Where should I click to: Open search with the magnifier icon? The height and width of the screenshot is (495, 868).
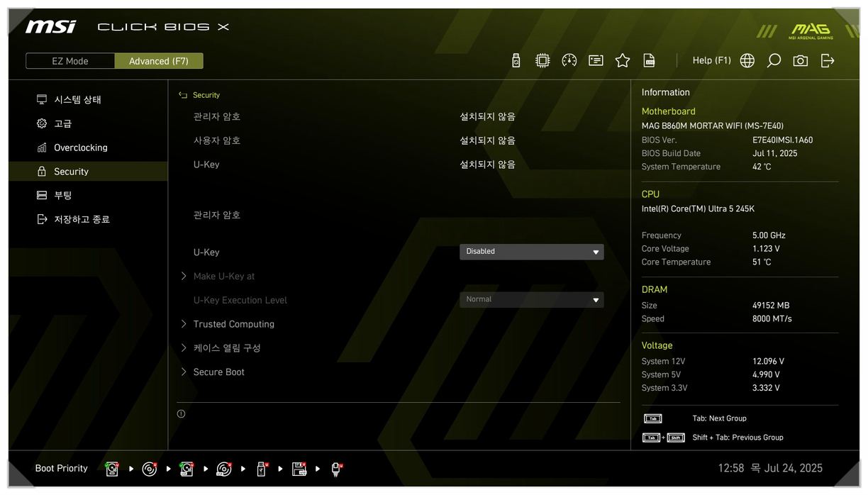tap(774, 61)
